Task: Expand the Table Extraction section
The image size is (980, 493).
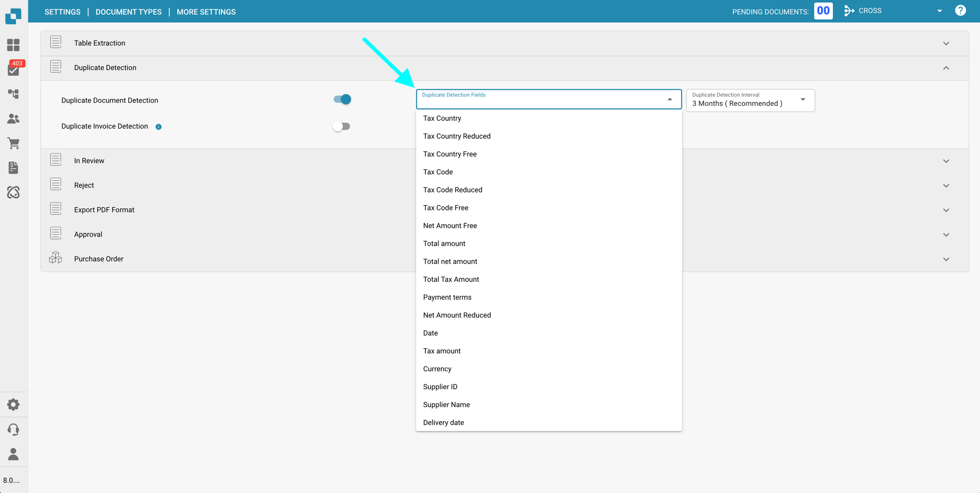Action: pyautogui.click(x=946, y=43)
